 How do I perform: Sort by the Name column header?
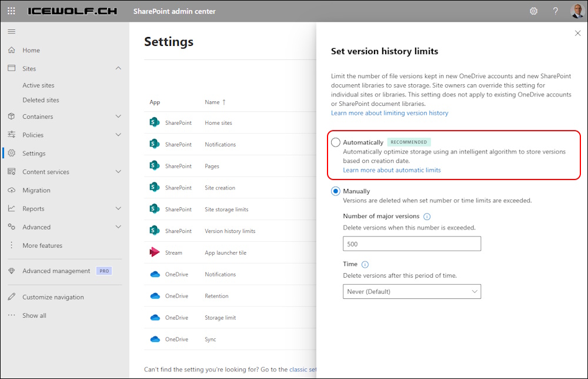[215, 102]
